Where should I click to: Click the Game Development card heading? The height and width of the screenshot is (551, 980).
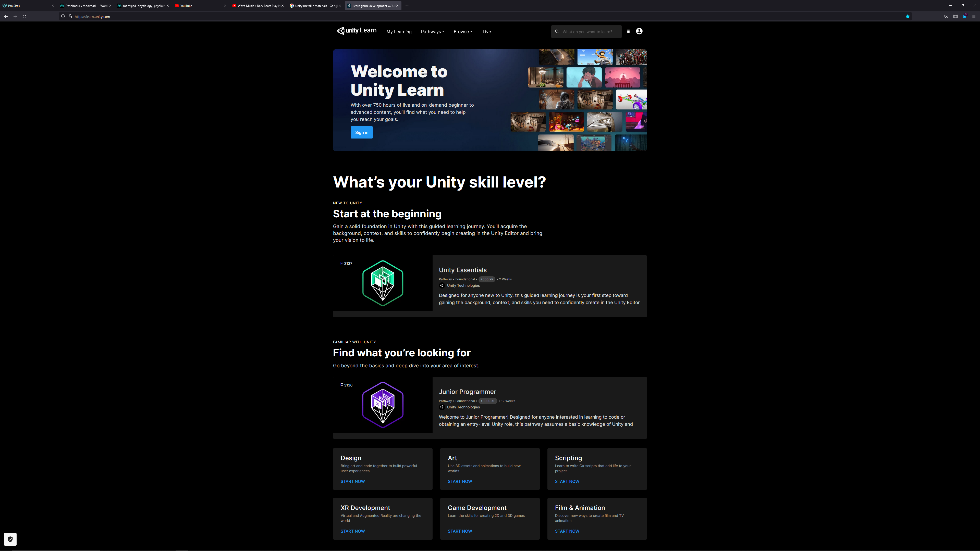(x=477, y=508)
